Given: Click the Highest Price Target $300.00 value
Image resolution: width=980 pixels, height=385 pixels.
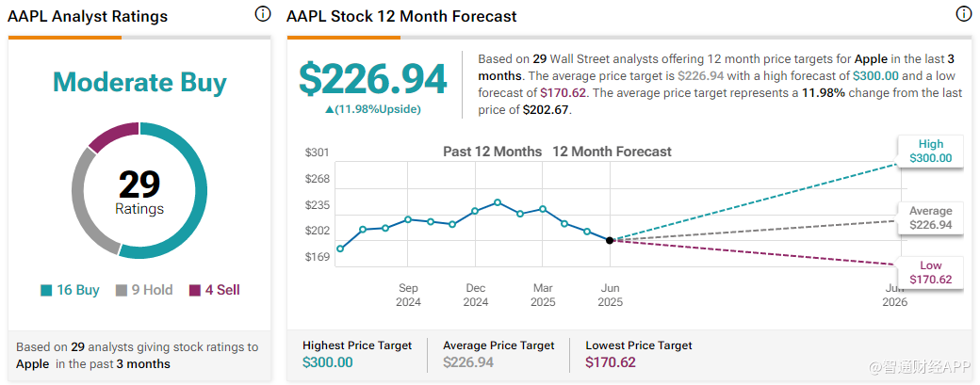Looking at the screenshot, I should pyautogui.click(x=329, y=361).
